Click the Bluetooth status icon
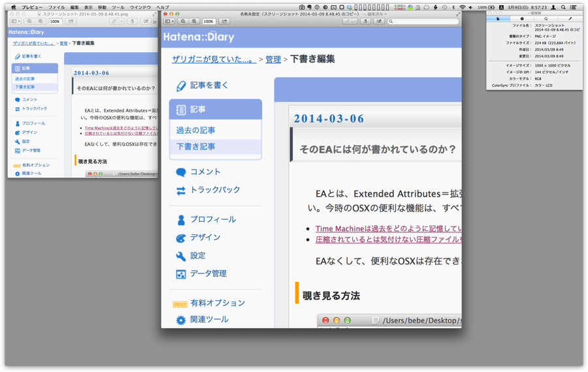The width and height of the screenshot is (588, 372). 453,7
